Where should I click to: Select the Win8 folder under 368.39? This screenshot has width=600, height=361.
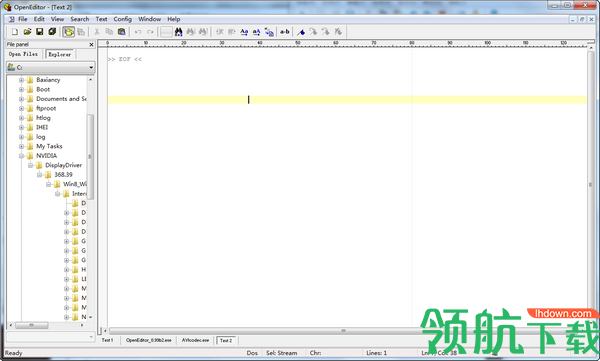pos(75,185)
